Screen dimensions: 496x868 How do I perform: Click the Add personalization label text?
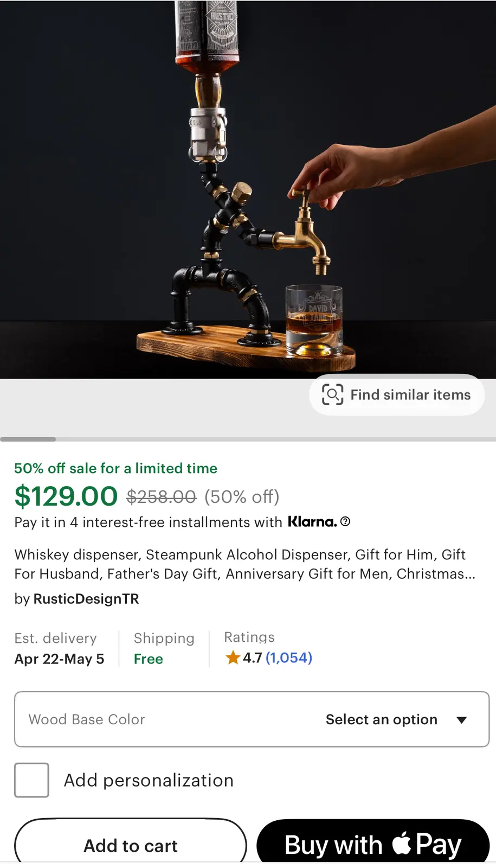tap(149, 780)
